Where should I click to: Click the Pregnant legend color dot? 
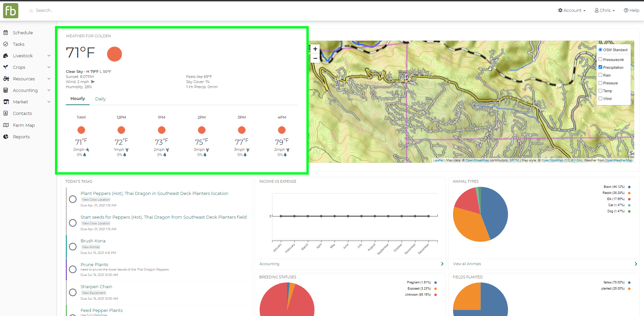pyautogui.click(x=435, y=282)
